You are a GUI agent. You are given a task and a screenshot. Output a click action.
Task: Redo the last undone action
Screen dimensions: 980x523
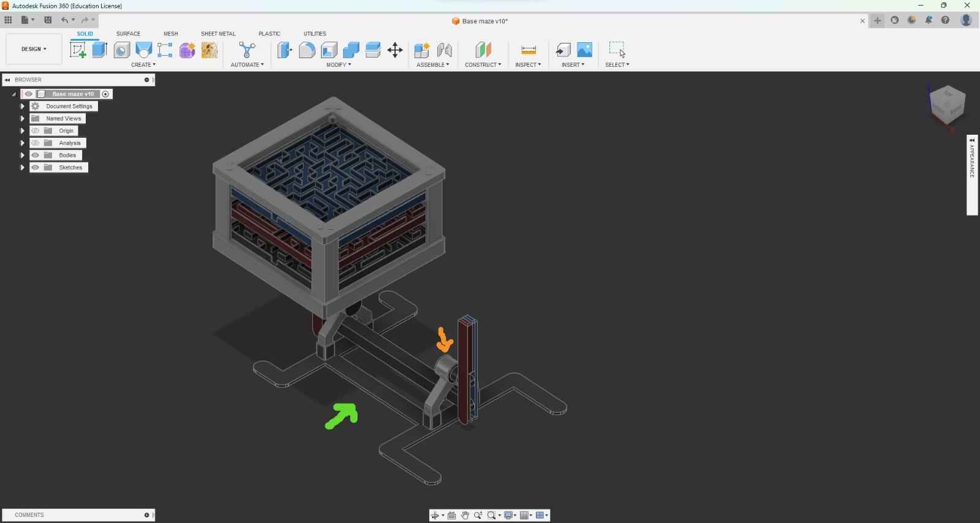[85, 20]
